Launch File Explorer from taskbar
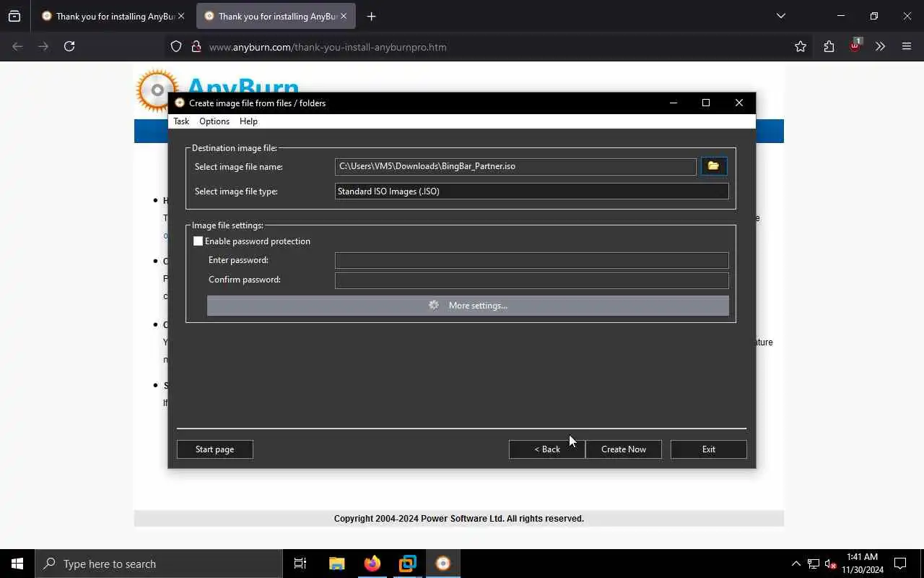 (336, 564)
